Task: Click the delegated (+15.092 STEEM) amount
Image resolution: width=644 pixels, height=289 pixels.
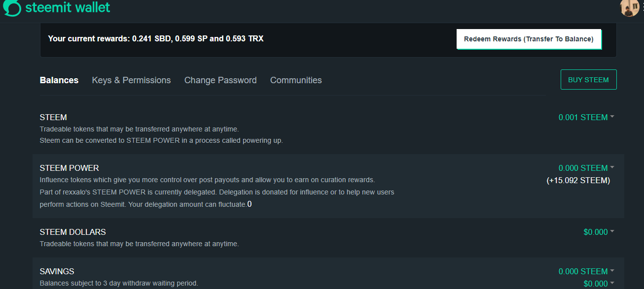Action: click(578, 180)
